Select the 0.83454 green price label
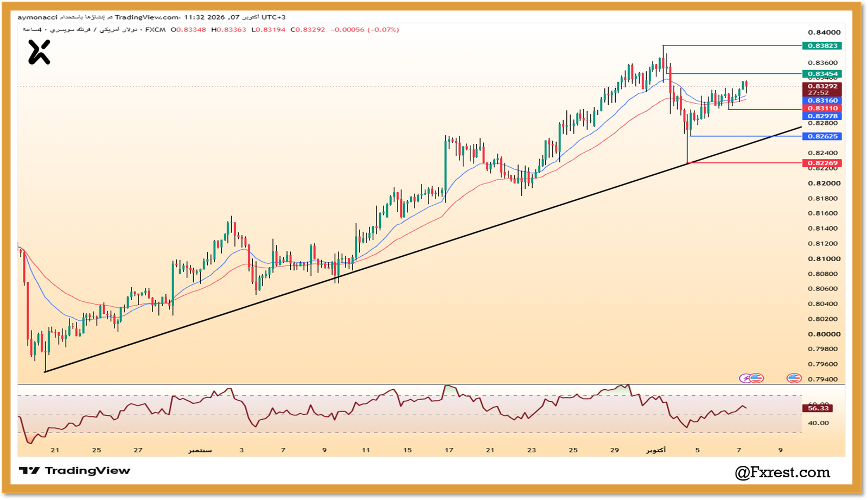The width and height of the screenshot is (868, 500). coord(822,74)
